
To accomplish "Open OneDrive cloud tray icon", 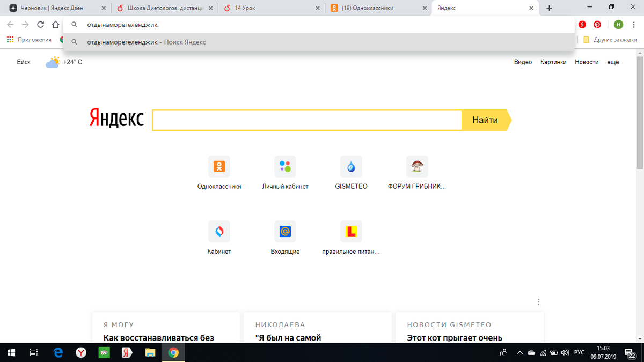I will pyautogui.click(x=531, y=353).
